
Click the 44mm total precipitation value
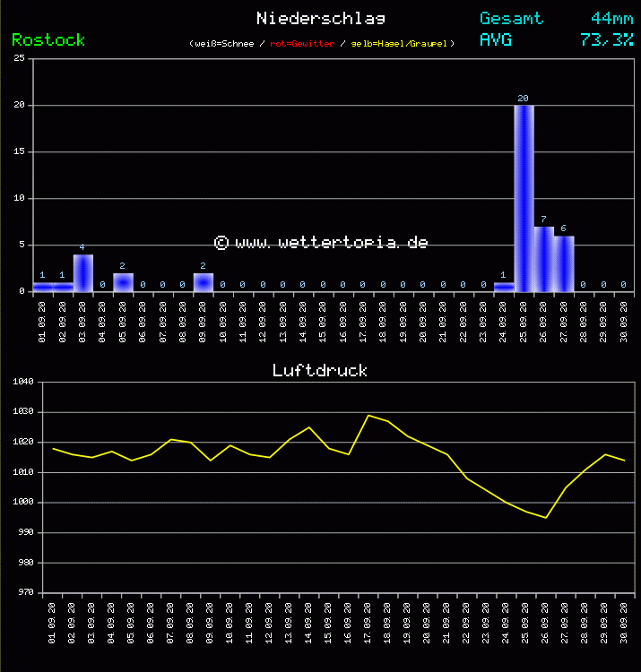point(611,19)
